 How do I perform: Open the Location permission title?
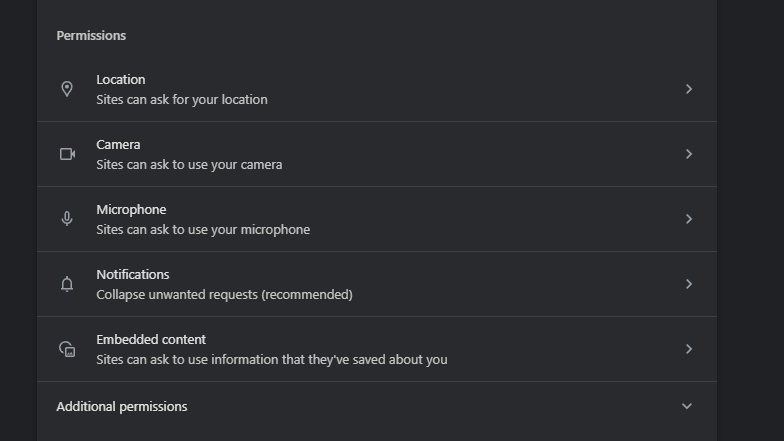(121, 80)
